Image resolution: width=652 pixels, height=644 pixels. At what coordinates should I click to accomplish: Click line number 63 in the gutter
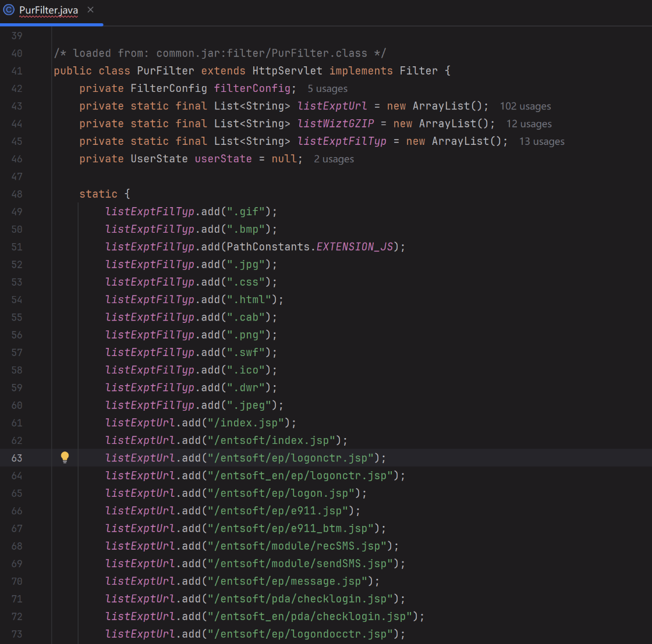16,458
